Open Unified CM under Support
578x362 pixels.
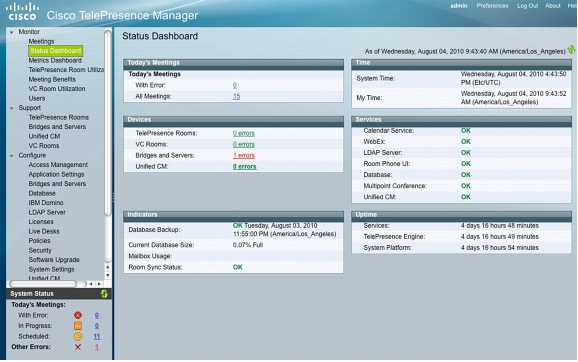pyautogui.click(x=44, y=136)
